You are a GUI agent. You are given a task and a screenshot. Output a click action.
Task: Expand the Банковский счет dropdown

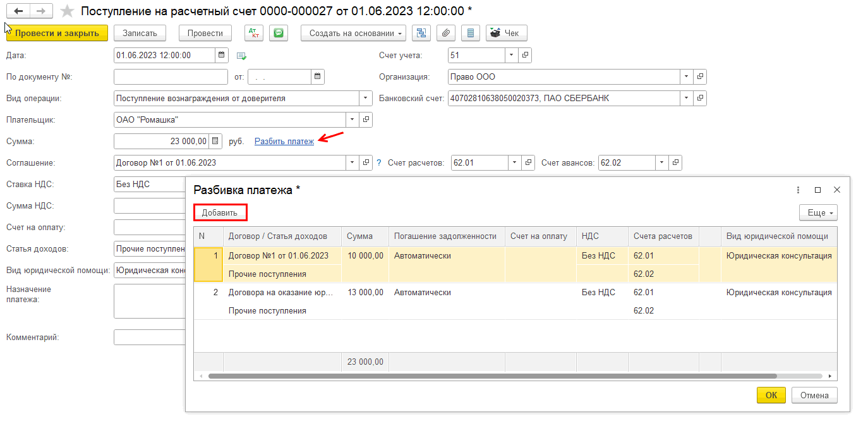(686, 99)
